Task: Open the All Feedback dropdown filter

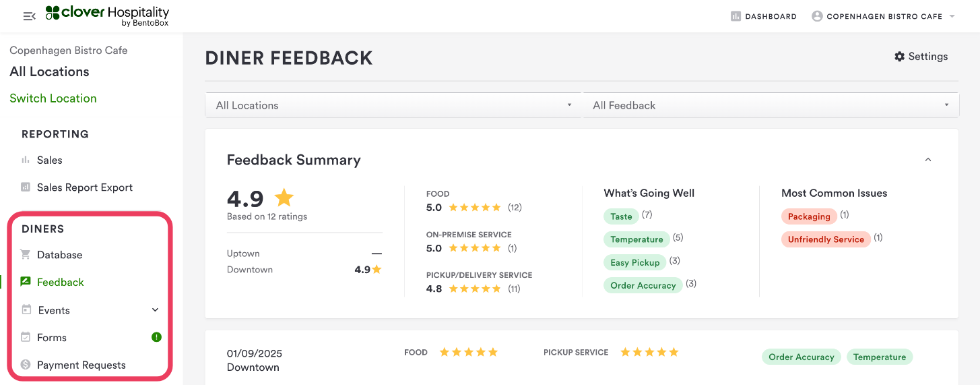Action: pos(771,105)
